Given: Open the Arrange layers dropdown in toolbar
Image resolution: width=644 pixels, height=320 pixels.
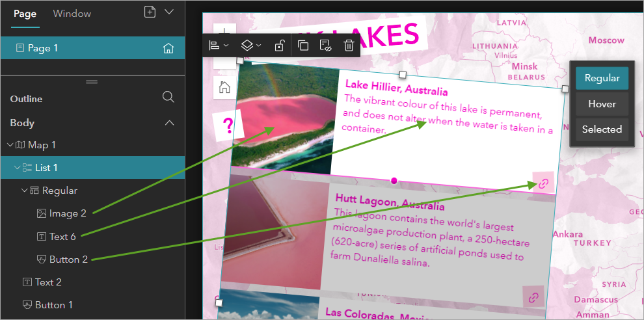Looking at the screenshot, I should [250, 45].
